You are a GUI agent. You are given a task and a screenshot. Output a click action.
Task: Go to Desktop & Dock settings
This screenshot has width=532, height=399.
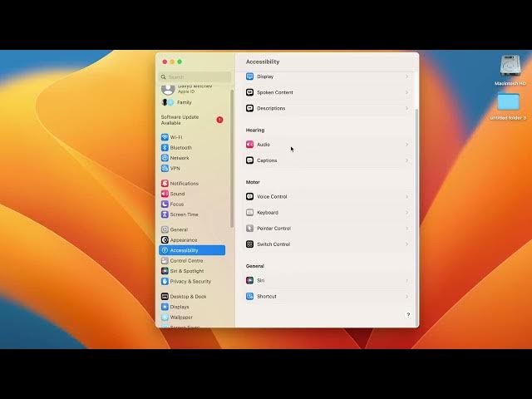[188, 297]
